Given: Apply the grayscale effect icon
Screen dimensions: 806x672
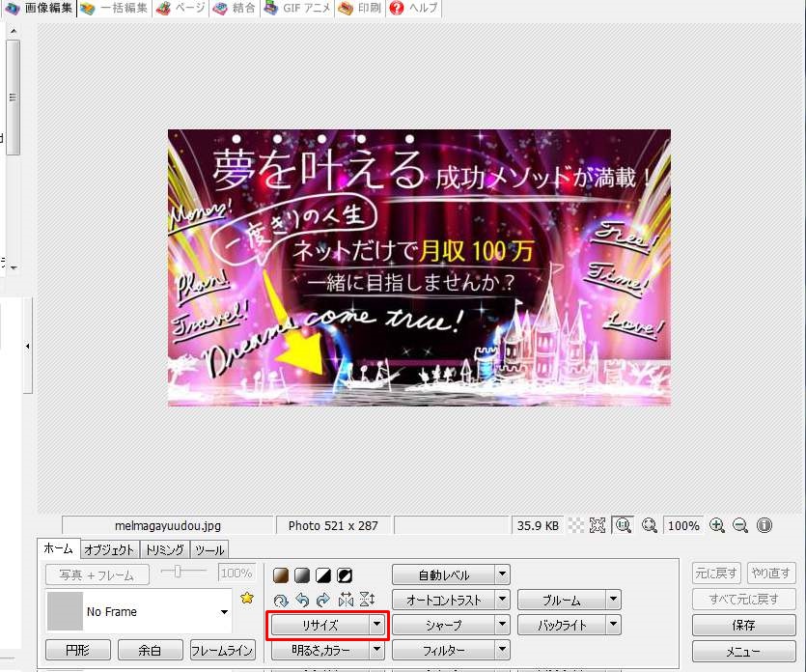Looking at the screenshot, I should [302, 575].
